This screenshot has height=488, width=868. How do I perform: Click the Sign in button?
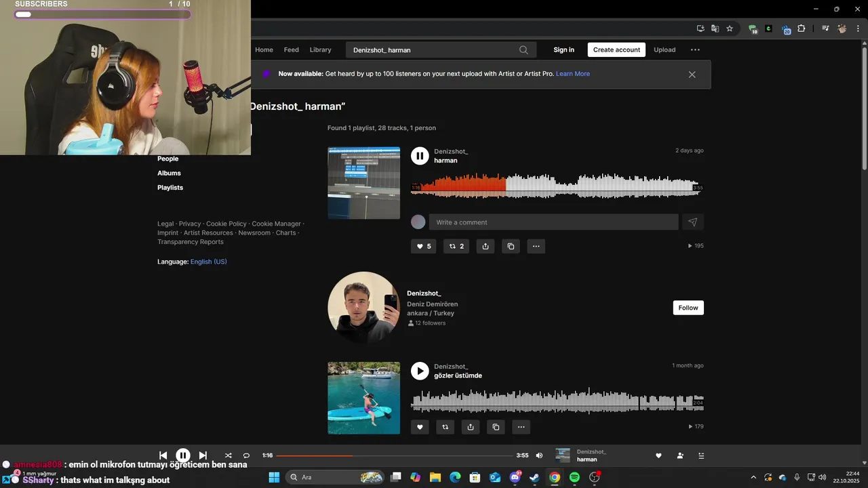click(564, 49)
